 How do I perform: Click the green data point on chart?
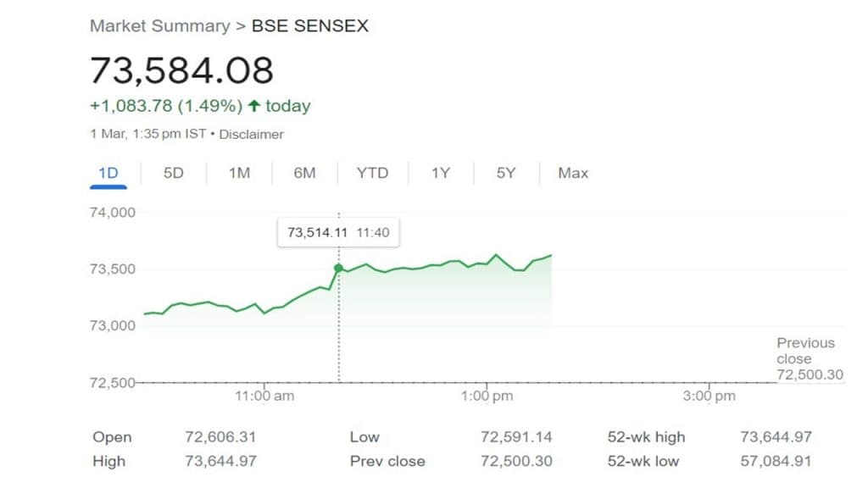pyautogui.click(x=338, y=268)
